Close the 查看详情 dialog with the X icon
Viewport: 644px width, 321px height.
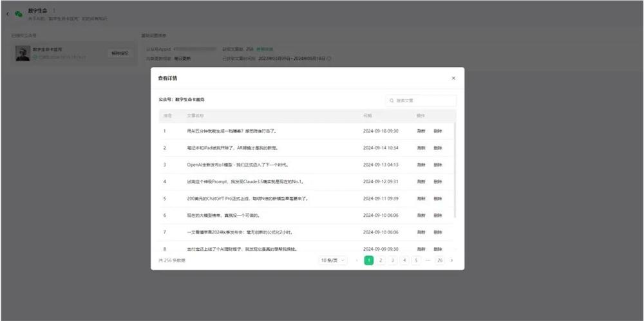[x=453, y=78]
